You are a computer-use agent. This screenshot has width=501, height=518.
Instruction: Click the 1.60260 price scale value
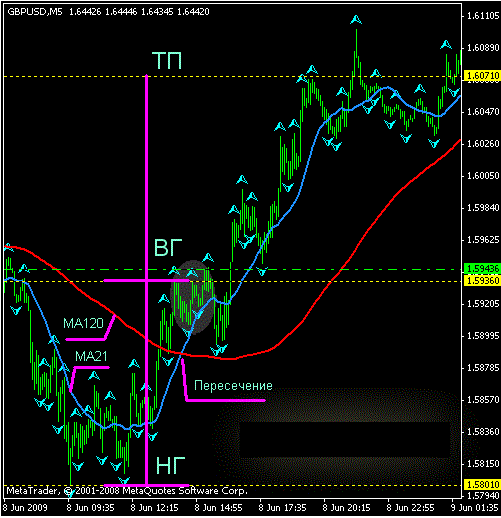pyautogui.click(x=483, y=144)
